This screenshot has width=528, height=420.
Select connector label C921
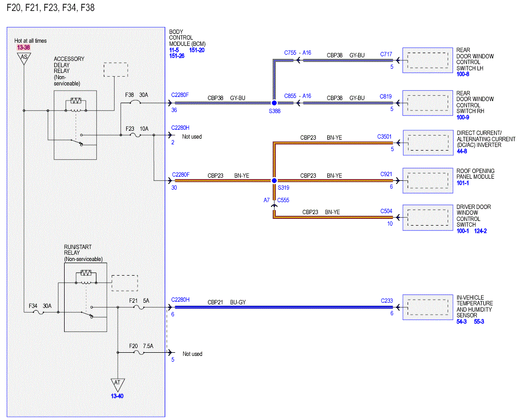point(386,174)
